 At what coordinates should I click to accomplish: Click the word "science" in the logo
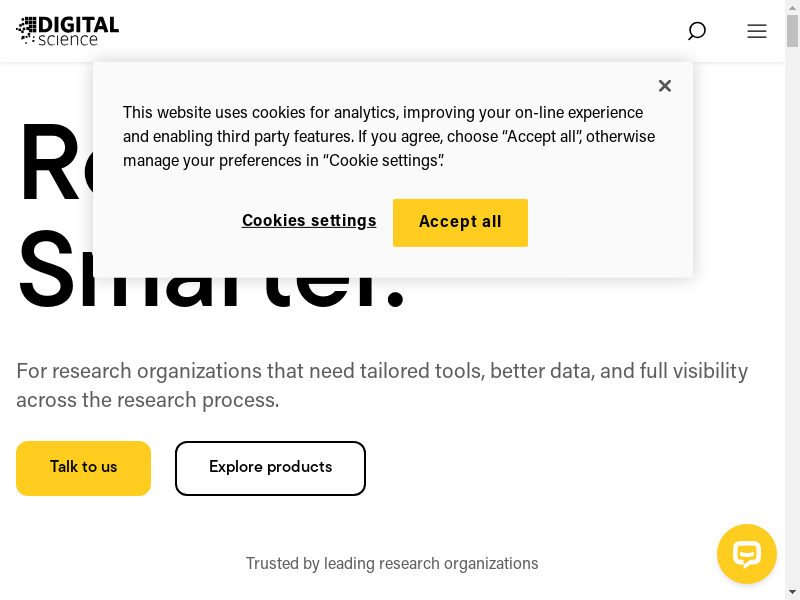pos(69,40)
